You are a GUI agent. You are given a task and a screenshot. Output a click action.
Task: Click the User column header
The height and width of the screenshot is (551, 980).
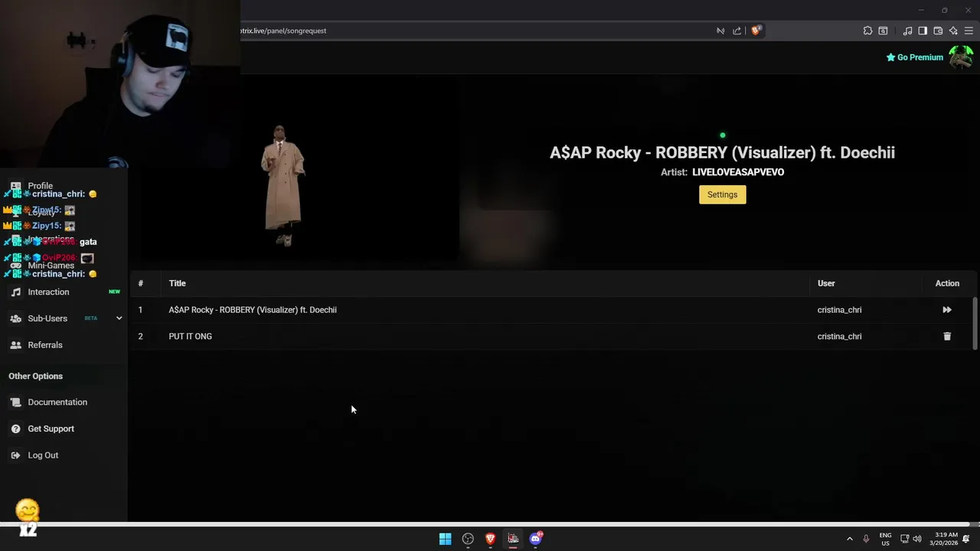826,283
